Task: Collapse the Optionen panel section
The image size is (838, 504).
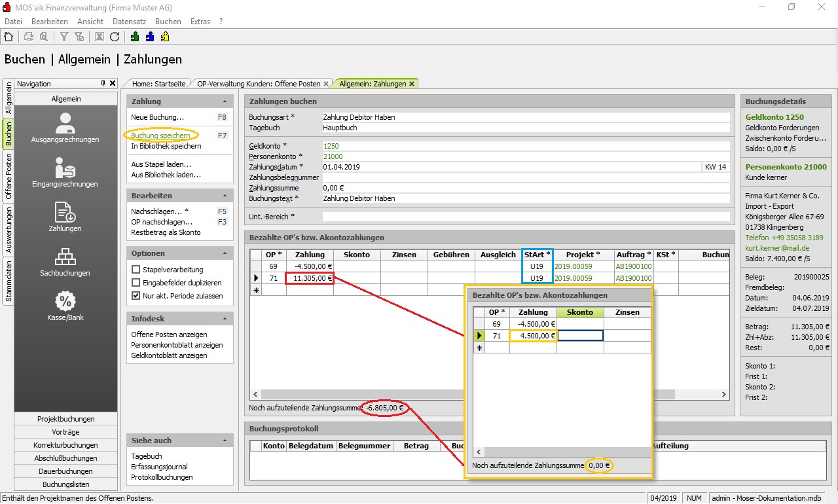Action: click(225, 254)
